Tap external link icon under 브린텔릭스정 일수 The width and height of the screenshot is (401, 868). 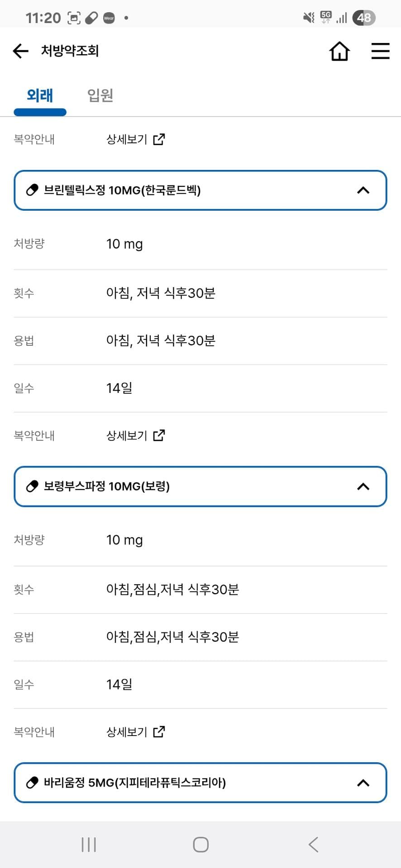click(159, 435)
